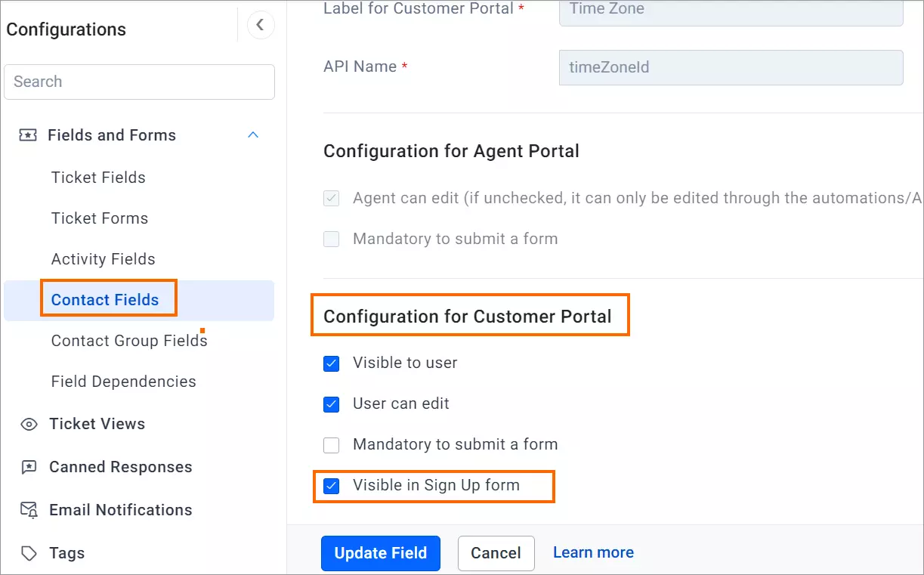
Task: Click the Cancel button
Action: [x=496, y=553]
